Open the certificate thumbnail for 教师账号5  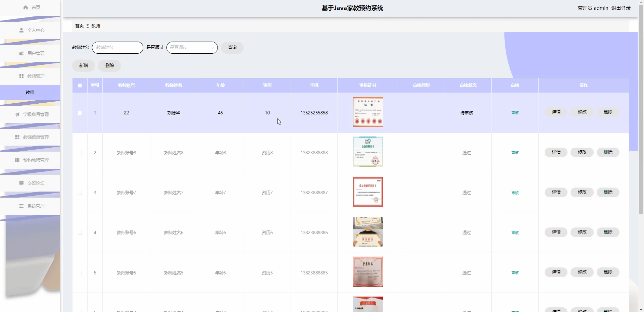point(368,272)
